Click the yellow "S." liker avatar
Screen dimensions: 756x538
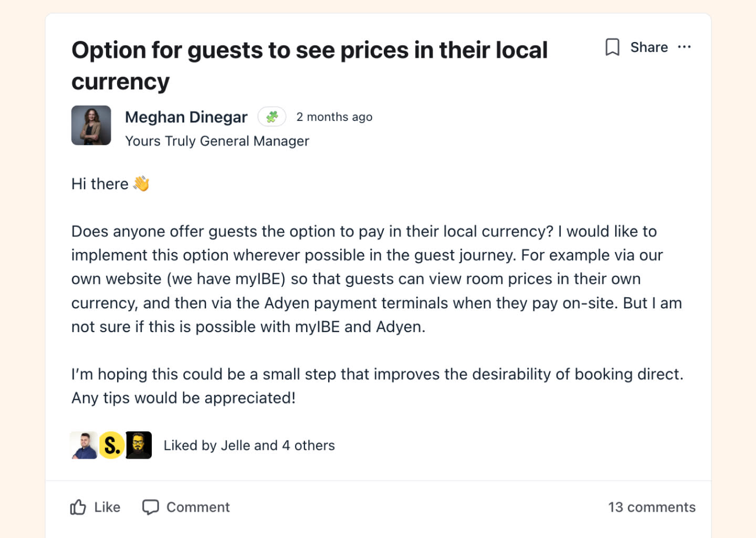coord(111,445)
